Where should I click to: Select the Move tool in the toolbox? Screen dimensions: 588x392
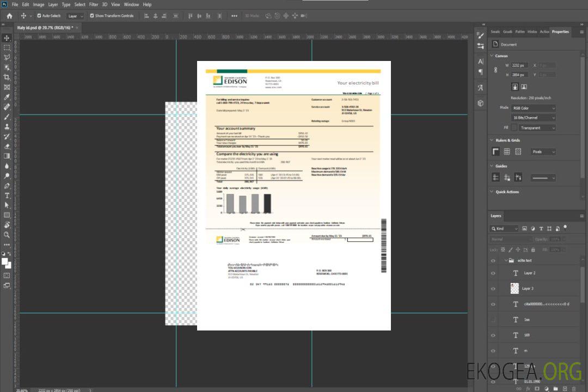pos(7,38)
